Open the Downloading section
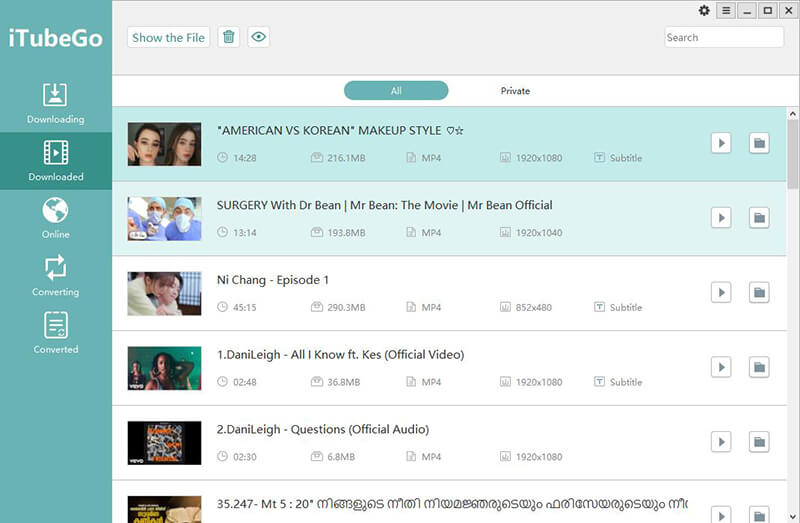 (x=56, y=104)
